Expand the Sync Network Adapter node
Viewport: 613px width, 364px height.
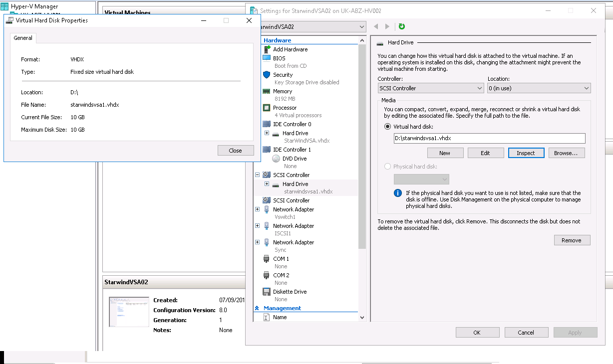pos(258,242)
